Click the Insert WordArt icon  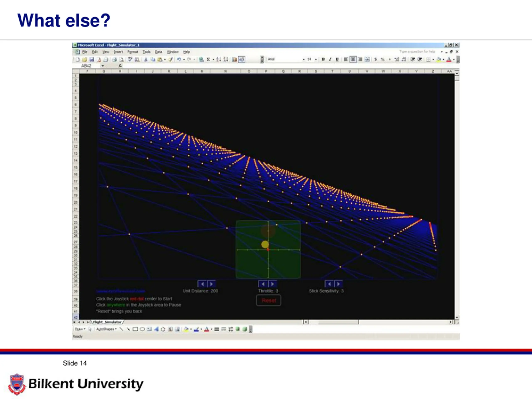pos(156,329)
